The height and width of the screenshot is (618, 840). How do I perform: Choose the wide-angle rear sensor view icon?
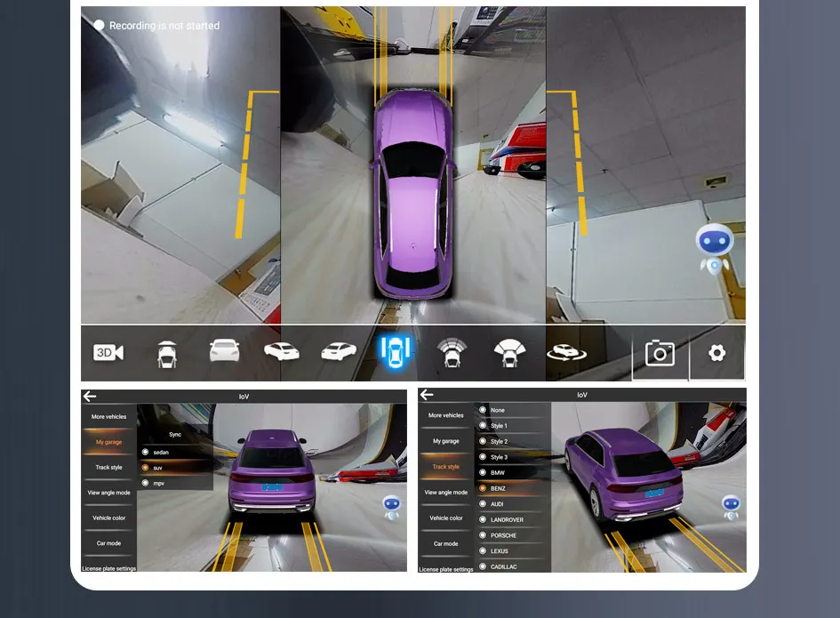(509, 353)
